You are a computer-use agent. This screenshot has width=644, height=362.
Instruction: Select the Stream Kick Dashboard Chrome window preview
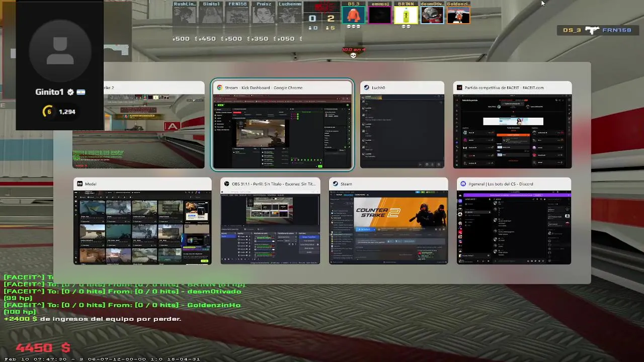(x=282, y=125)
